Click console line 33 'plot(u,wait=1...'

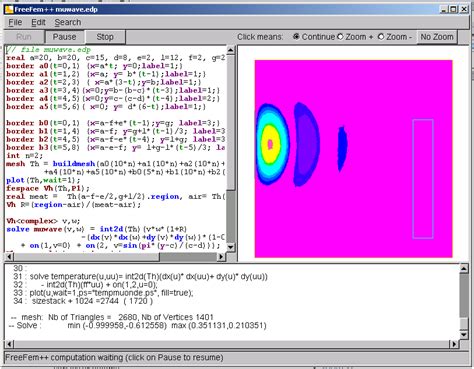[103, 293]
